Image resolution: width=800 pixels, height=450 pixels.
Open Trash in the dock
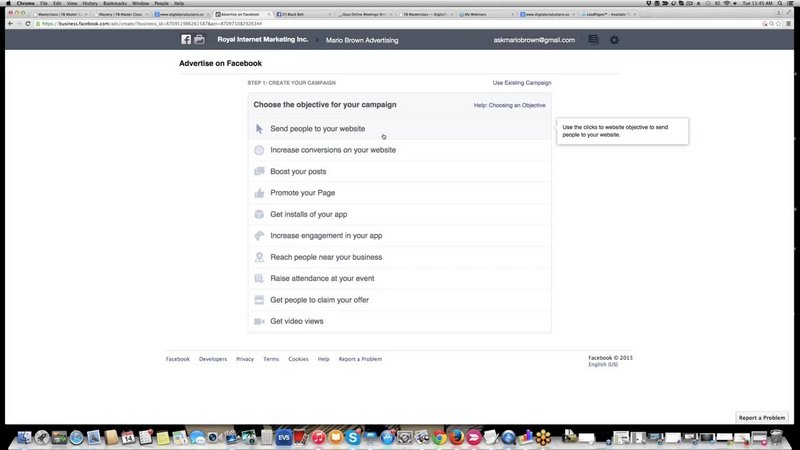(x=777, y=437)
